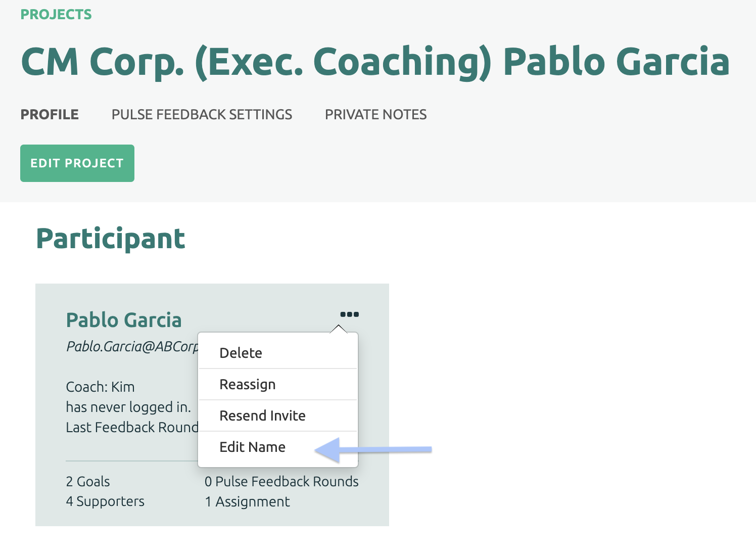View the 2 Goals count
The image size is (756, 555).
pos(88,481)
